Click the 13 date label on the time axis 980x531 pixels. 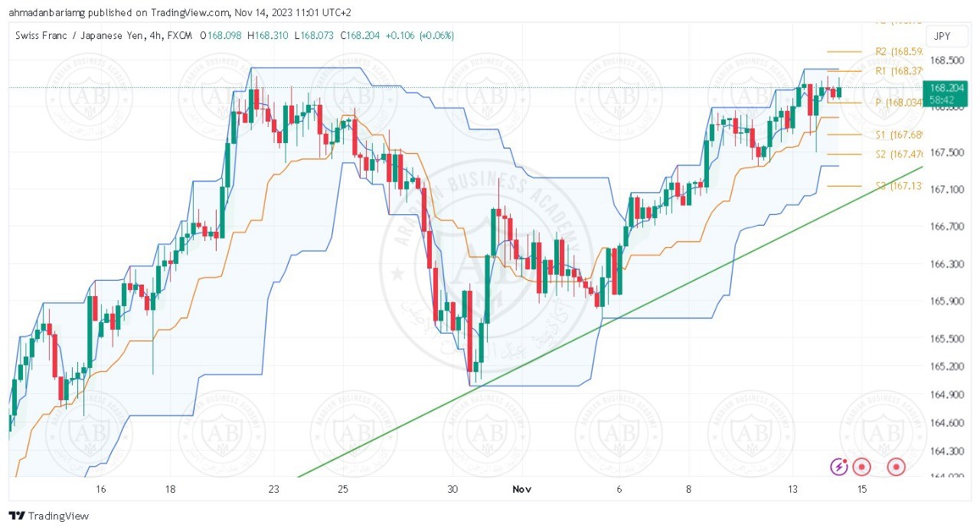(792, 489)
